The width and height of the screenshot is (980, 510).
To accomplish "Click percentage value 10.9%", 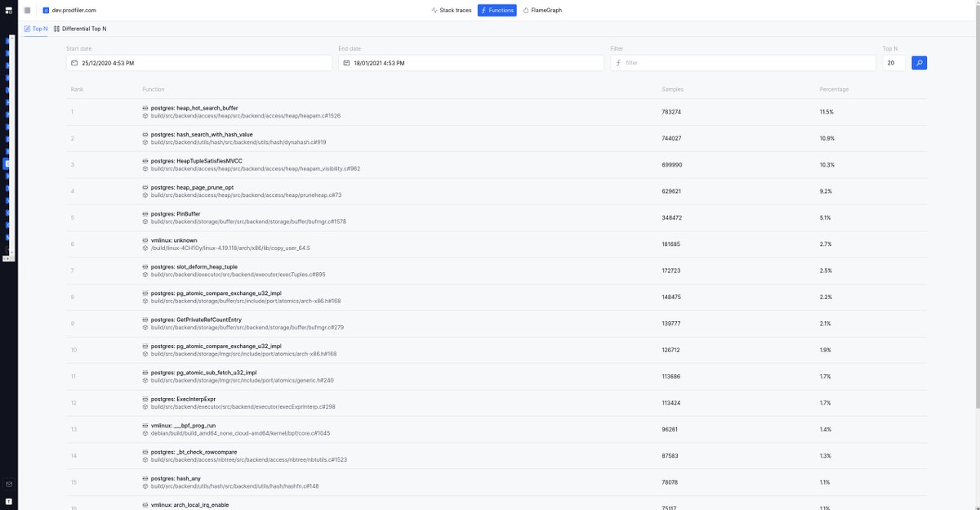I will [x=826, y=138].
